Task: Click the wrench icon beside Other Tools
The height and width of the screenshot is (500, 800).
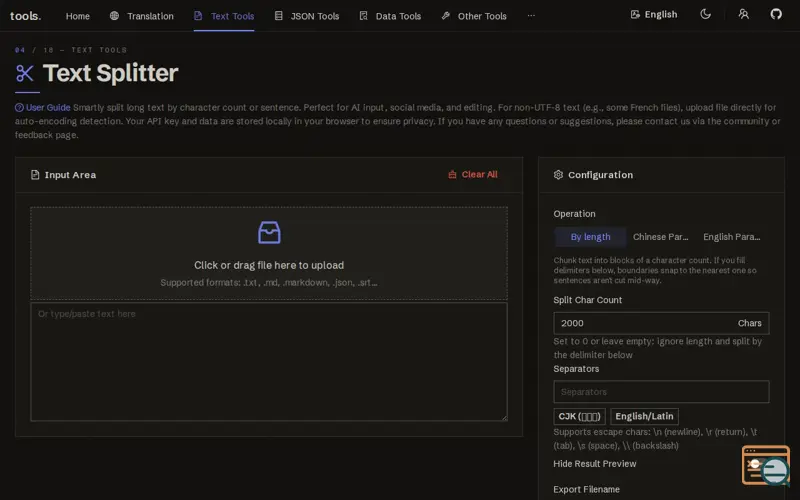Action: [445, 16]
